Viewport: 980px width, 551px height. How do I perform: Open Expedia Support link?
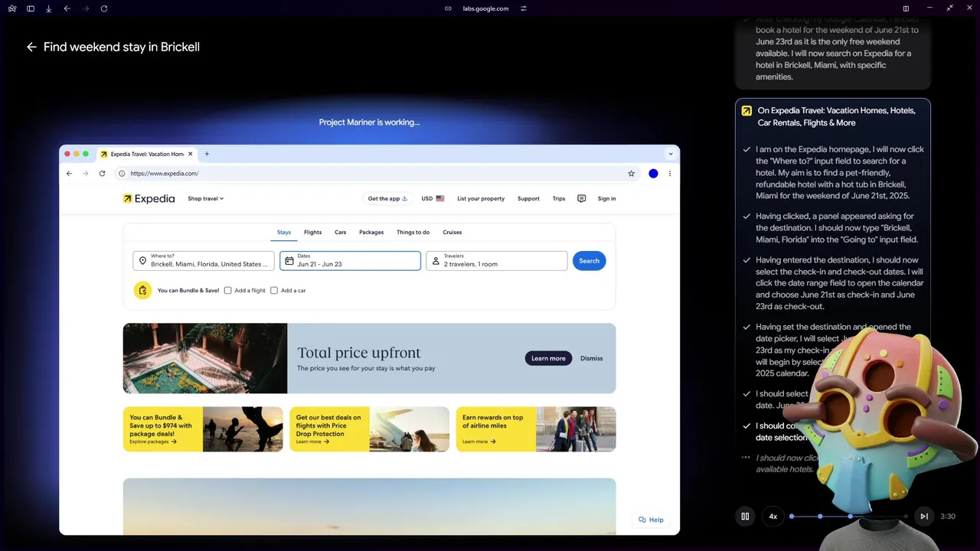[528, 198]
